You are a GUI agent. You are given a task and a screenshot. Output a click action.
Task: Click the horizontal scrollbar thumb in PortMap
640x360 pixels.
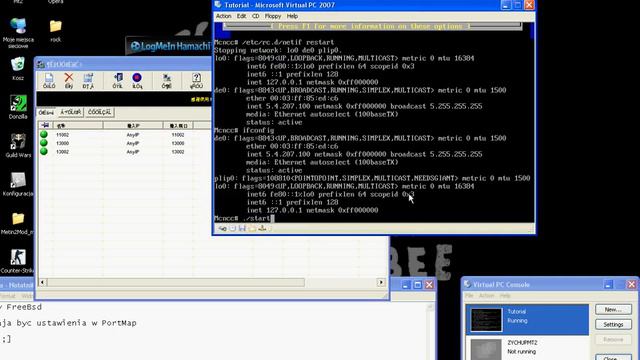point(176,282)
